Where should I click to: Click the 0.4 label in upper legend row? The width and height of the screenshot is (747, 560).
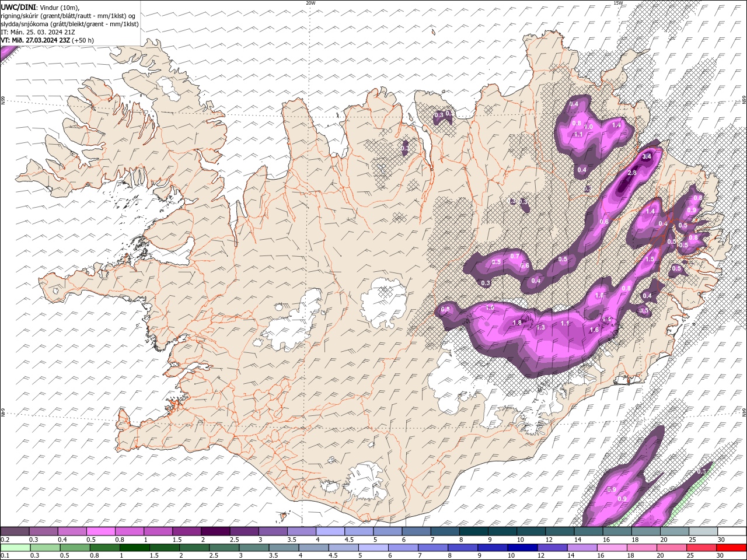62,540
